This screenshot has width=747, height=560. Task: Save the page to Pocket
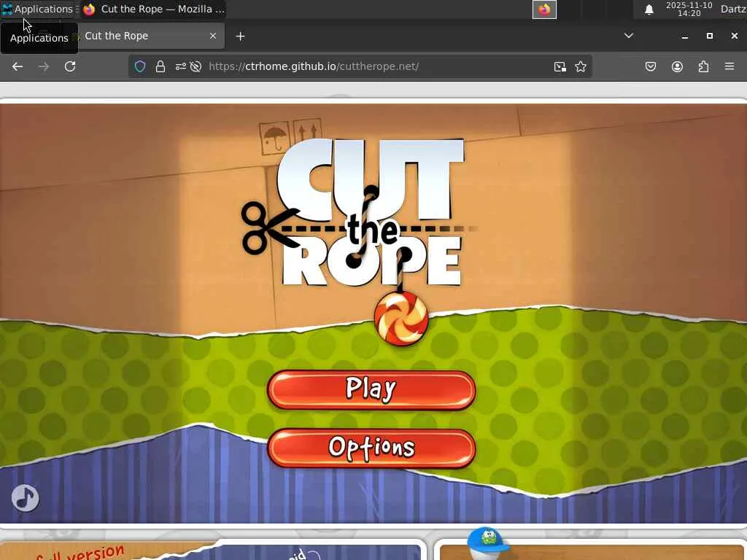click(x=651, y=66)
